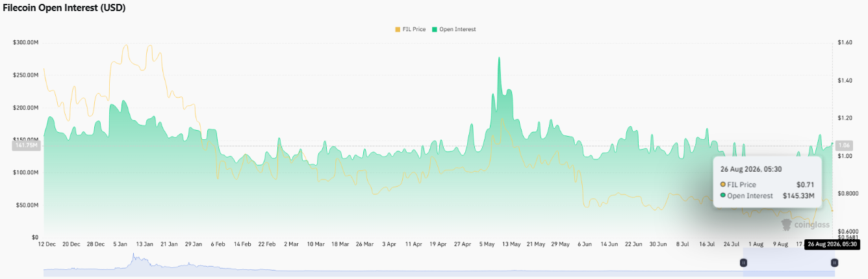Click the $50.00M left axis label

point(27,205)
